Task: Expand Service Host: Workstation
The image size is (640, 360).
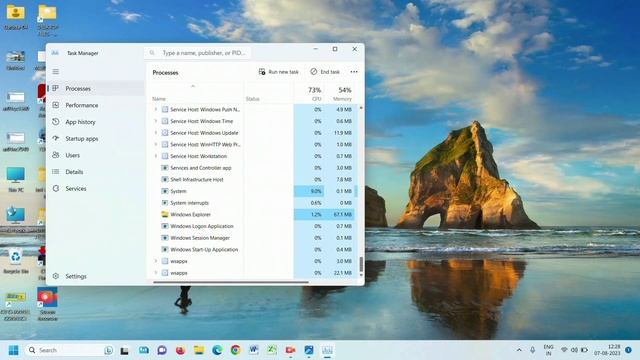Action: click(156, 156)
